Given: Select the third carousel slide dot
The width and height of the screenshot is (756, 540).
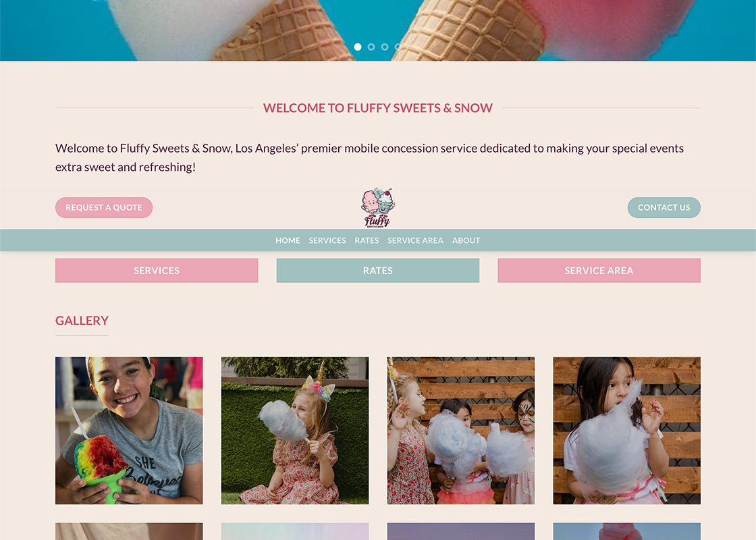Looking at the screenshot, I should (x=385, y=47).
